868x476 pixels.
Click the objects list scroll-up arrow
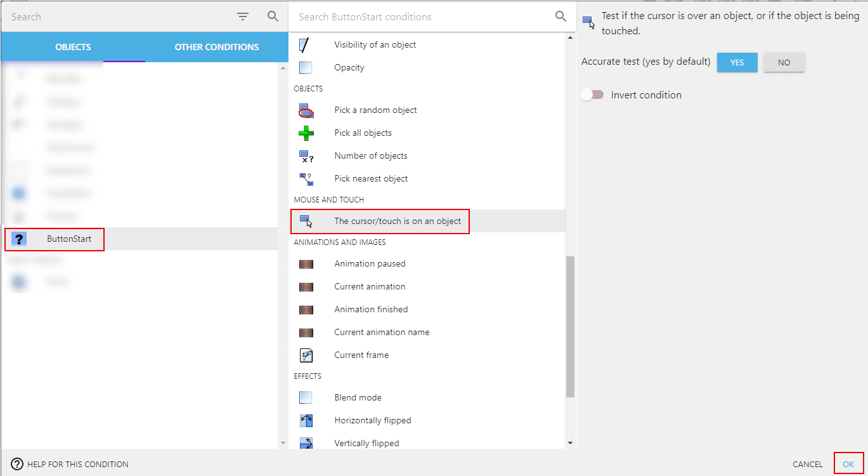tap(283, 67)
